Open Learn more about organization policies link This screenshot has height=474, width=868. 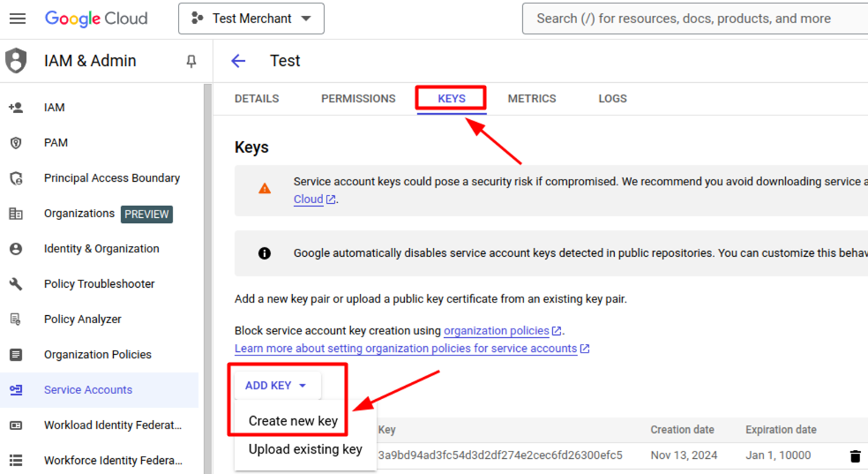pyautogui.click(x=412, y=349)
